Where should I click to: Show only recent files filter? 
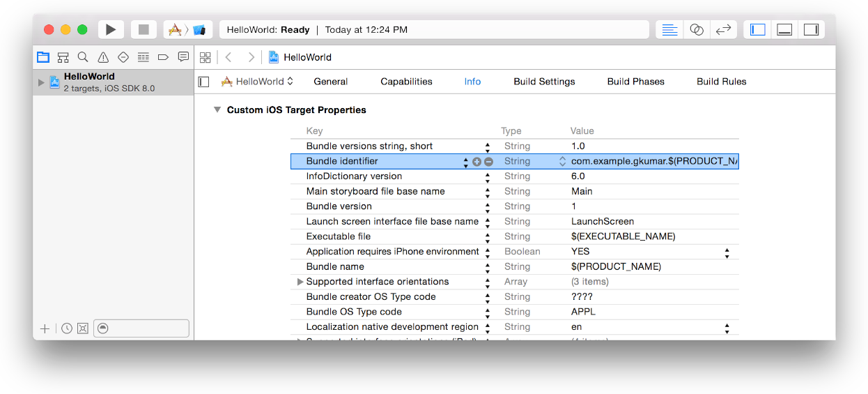pyautogui.click(x=67, y=328)
